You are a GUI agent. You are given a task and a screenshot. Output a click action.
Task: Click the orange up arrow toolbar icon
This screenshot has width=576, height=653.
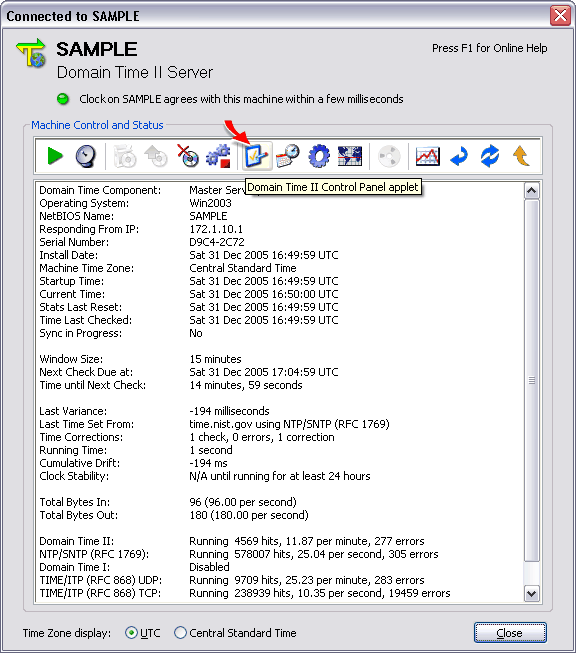tap(521, 156)
